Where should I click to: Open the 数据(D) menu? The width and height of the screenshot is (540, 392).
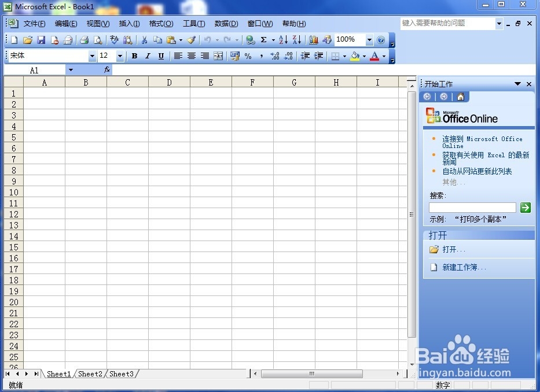[x=226, y=23]
